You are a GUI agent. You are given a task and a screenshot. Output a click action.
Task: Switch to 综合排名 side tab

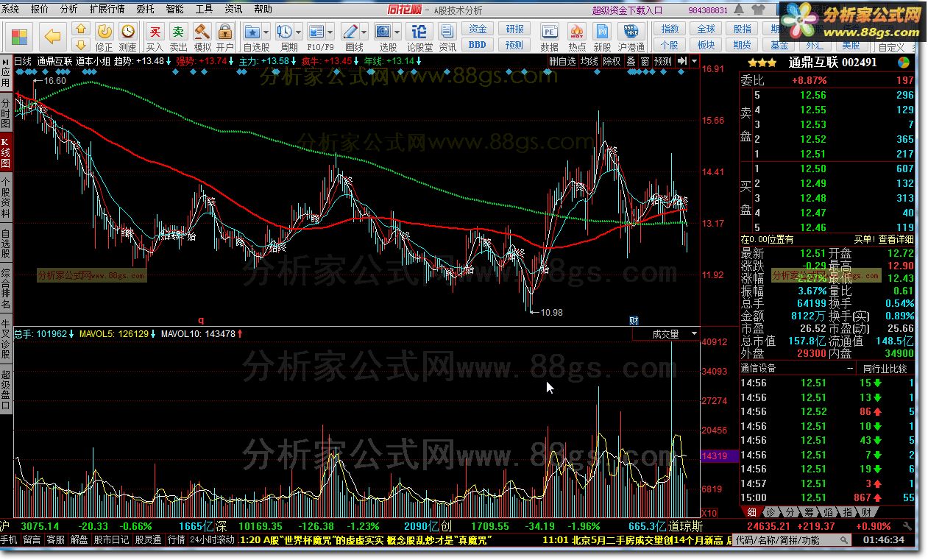point(6,289)
